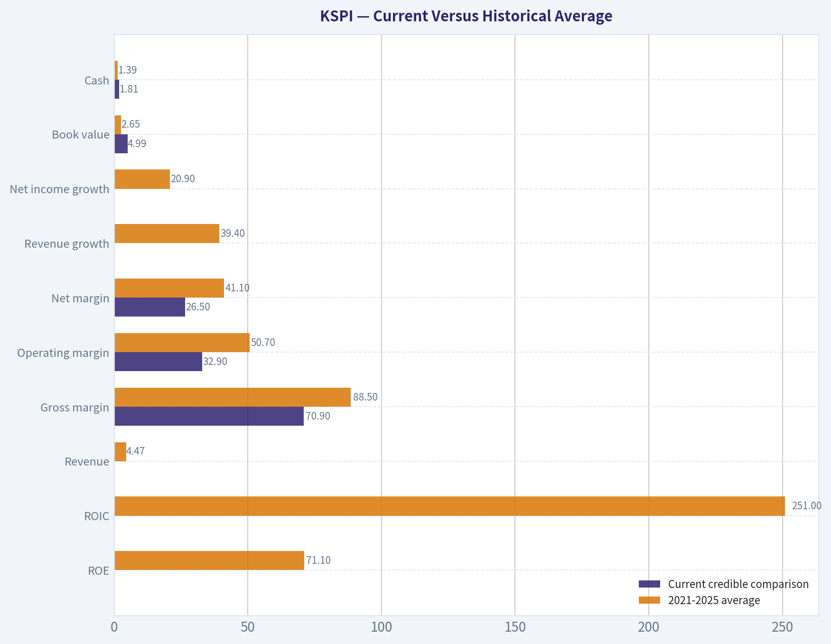Click the x-axis tick label '150'

click(515, 627)
